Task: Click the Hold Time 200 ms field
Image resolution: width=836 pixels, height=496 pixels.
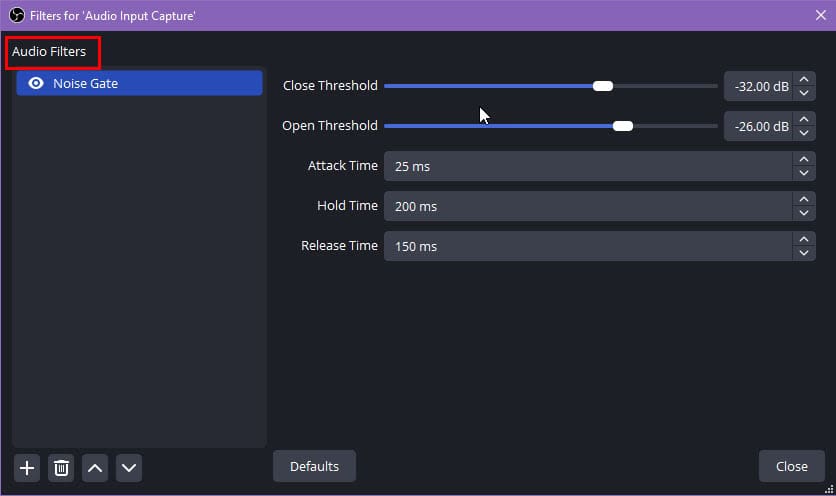Action: (x=588, y=206)
